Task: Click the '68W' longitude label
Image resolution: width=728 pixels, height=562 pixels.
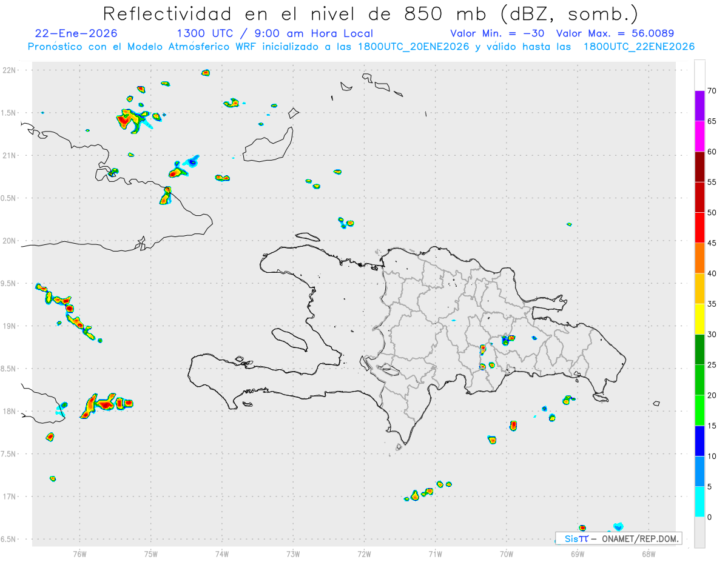Action: point(649,554)
